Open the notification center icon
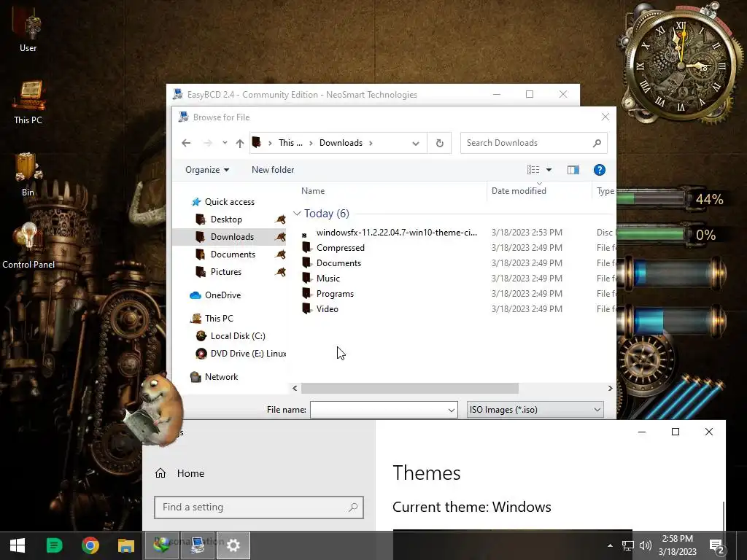This screenshot has width=747, height=560. pyautogui.click(x=717, y=546)
